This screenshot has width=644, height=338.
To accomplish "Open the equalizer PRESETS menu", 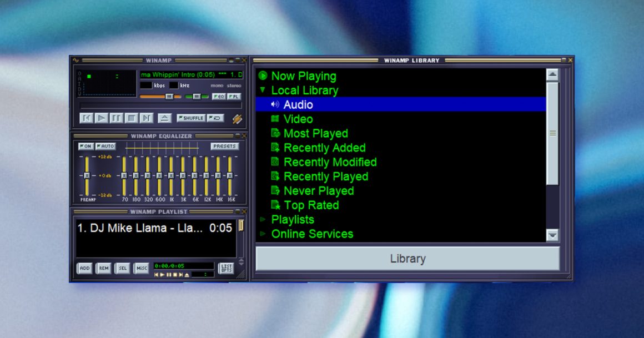I will [224, 147].
